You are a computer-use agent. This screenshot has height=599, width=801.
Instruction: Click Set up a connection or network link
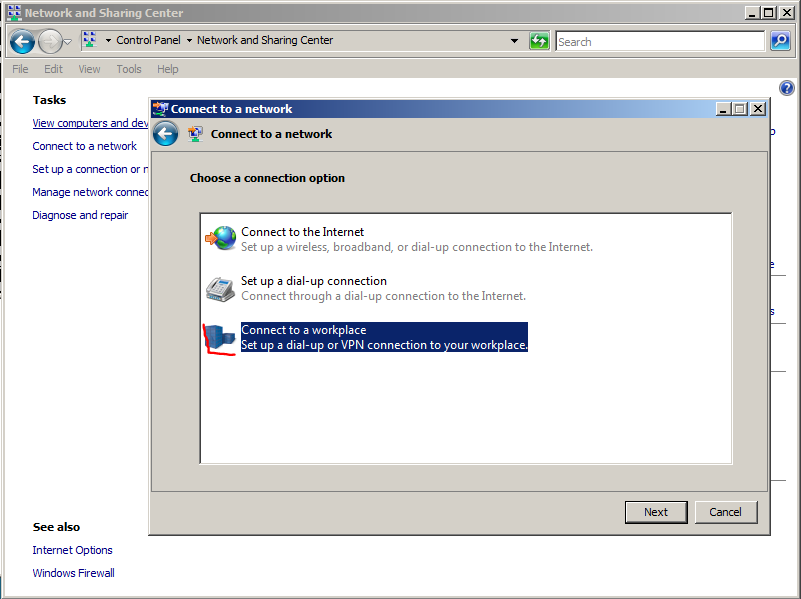click(x=90, y=169)
